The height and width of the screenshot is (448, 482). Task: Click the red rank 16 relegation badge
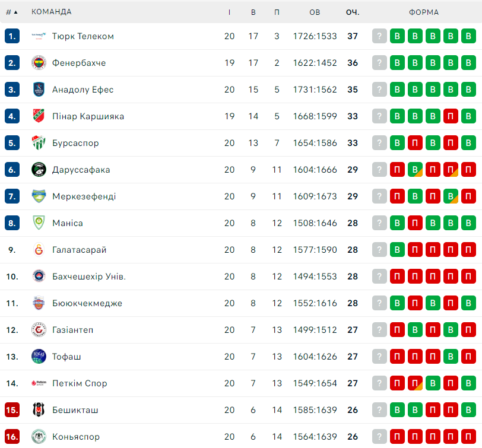[x=12, y=436]
